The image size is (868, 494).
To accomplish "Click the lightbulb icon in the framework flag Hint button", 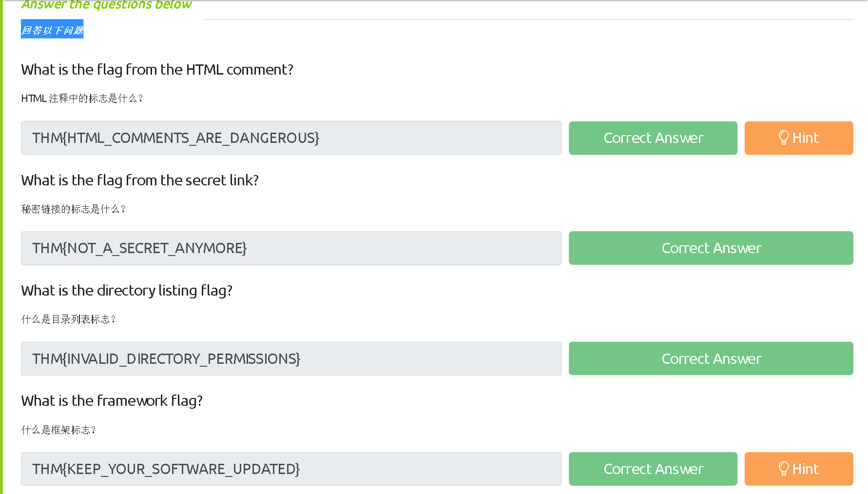I will coord(783,469).
